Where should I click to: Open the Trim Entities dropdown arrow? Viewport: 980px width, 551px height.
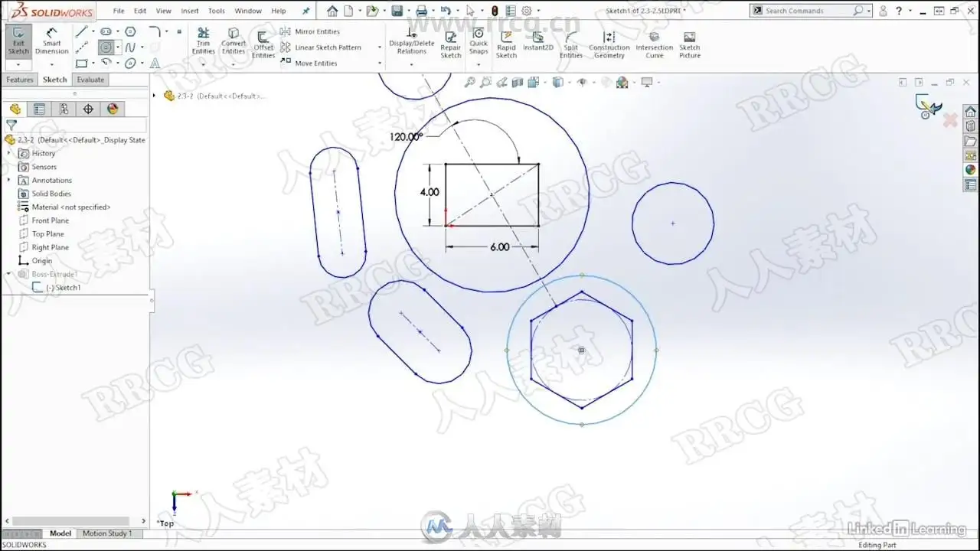point(203,64)
